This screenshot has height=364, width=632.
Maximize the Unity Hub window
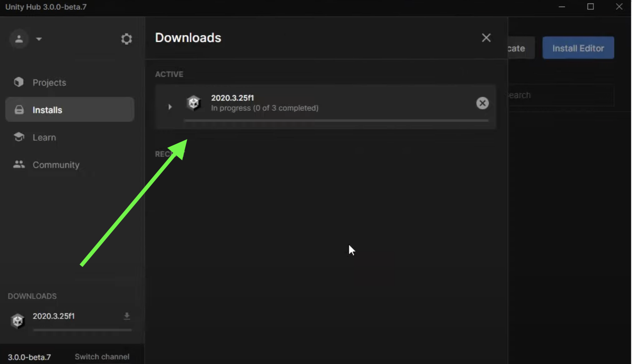(591, 7)
